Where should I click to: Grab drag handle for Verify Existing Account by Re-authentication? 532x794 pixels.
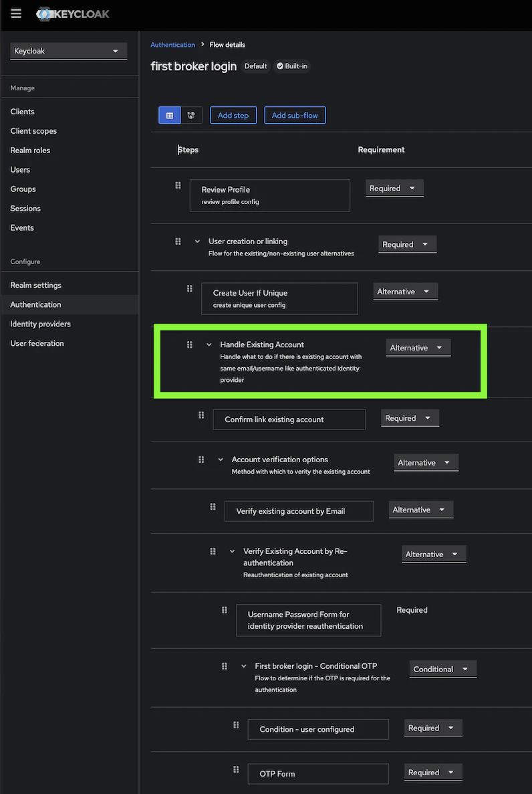213,551
